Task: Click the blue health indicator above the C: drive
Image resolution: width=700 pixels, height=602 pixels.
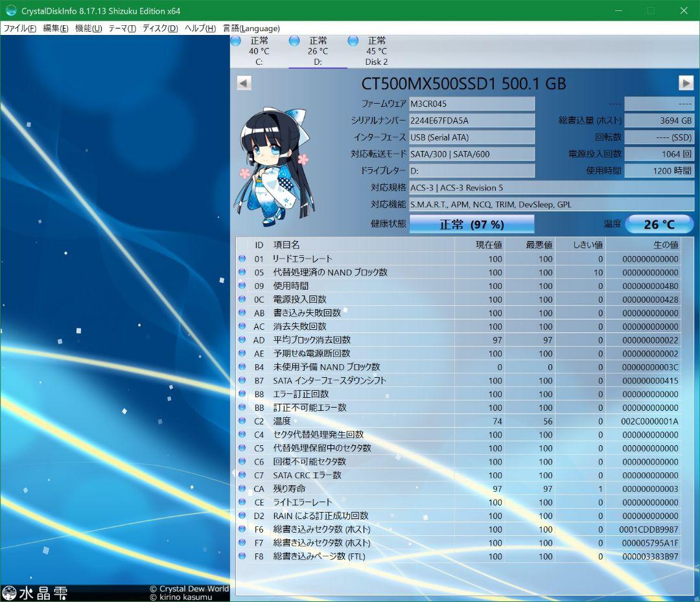Action: pos(235,40)
